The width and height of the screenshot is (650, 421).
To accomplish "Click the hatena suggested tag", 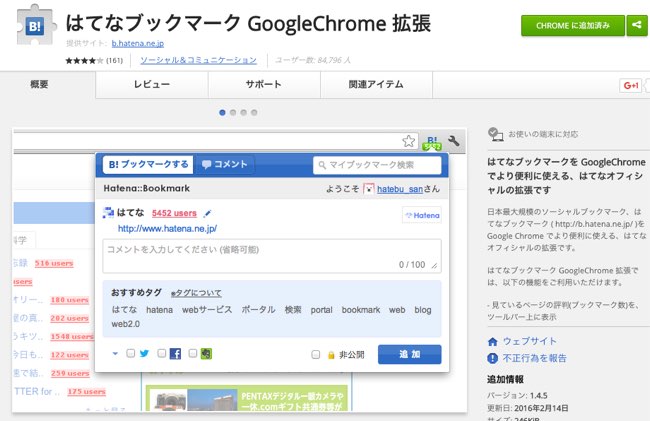I will tap(160, 310).
